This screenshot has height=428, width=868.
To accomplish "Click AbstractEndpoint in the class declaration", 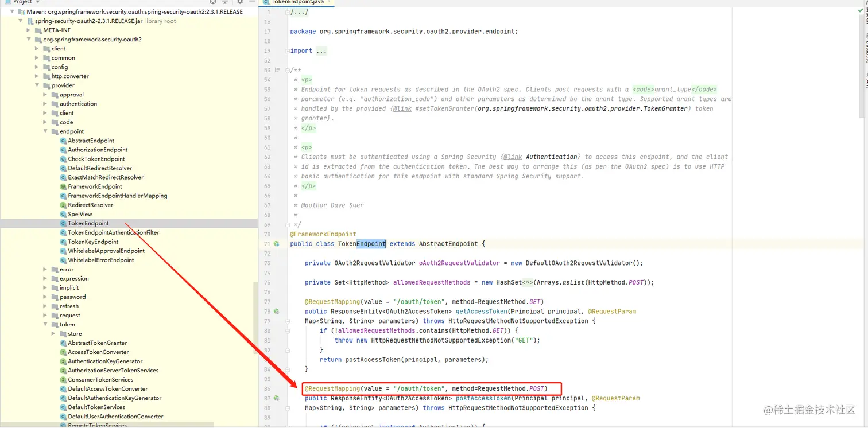I will 448,244.
